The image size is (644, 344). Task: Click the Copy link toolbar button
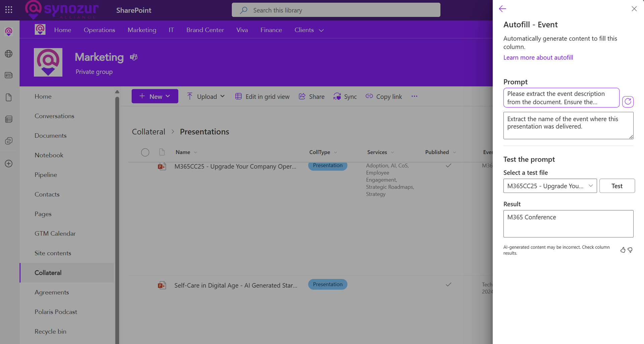(384, 96)
